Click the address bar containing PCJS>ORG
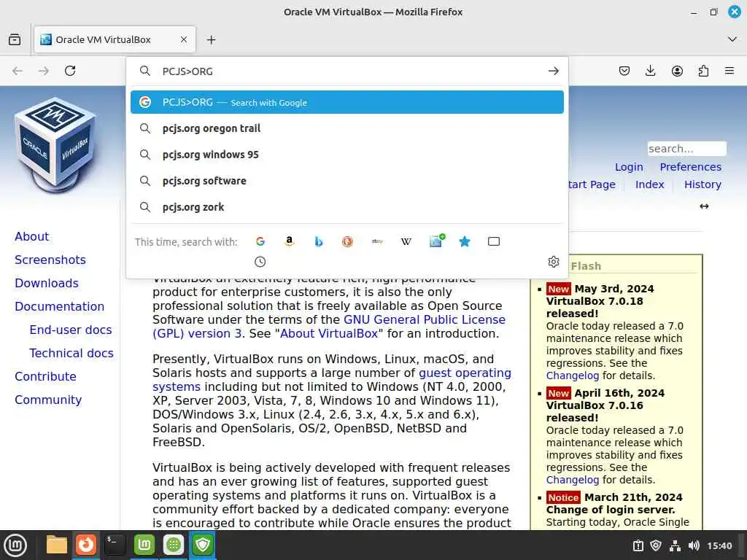Screen dimensions: 747x560 tap(347, 71)
